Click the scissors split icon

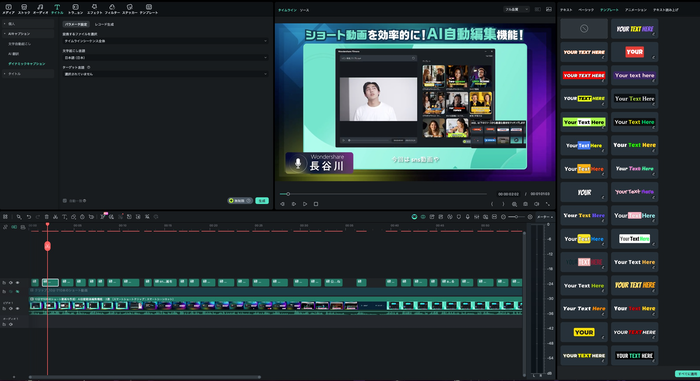(55, 217)
